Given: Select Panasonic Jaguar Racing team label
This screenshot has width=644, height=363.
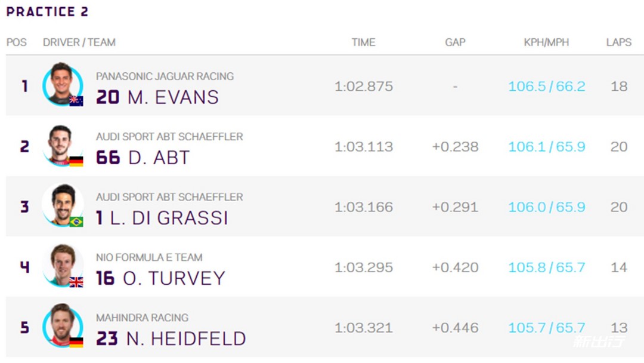Looking at the screenshot, I should pos(165,76).
